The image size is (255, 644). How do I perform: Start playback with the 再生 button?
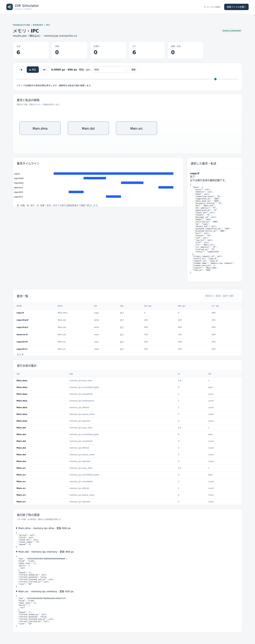33,70
